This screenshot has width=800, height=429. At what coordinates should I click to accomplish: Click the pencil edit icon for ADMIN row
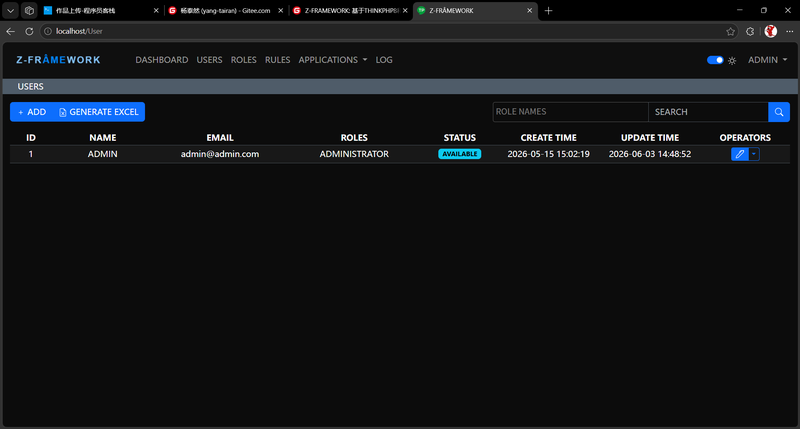(739, 154)
